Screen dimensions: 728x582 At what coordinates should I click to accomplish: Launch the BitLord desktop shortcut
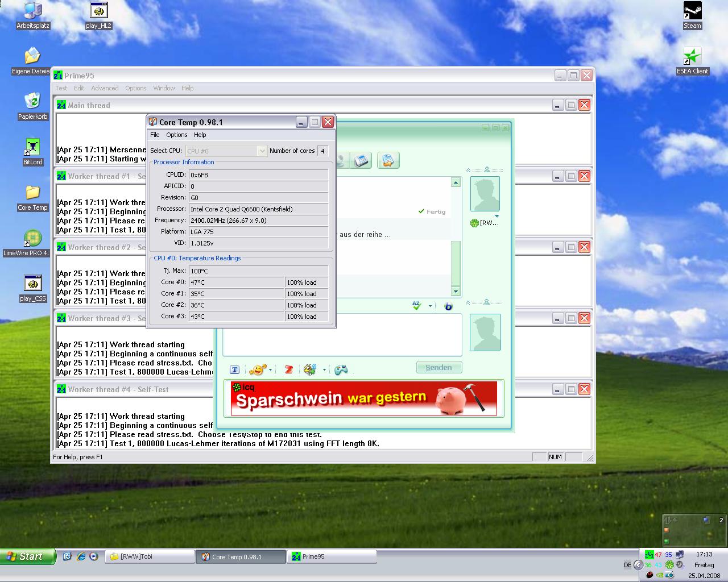pyautogui.click(x=32, y=152)
